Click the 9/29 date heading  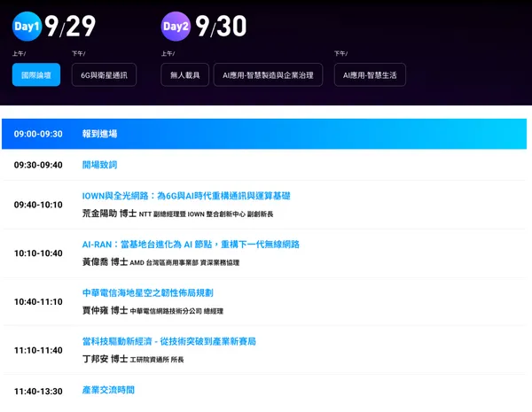70,26
